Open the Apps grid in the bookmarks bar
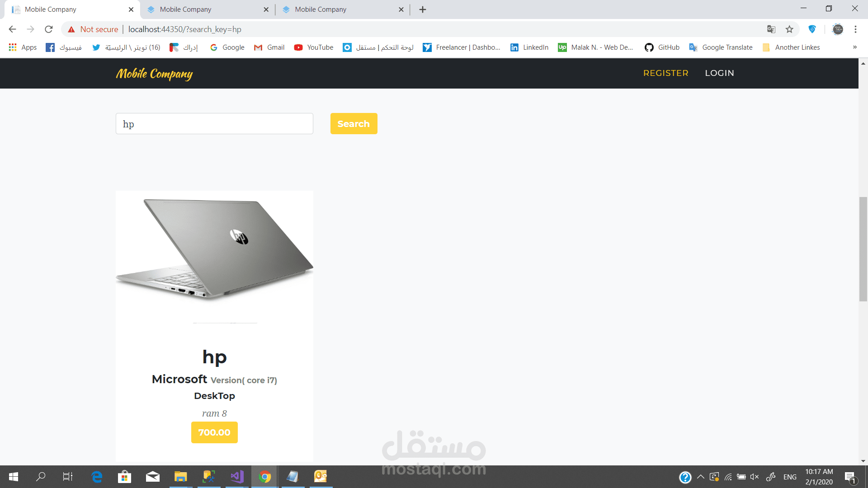868x488 pixels. (x=23, y=47)
